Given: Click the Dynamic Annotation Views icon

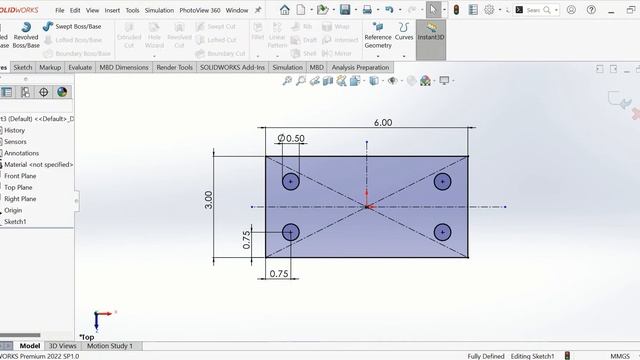Looking at the screenshot, I should (341, 81).
